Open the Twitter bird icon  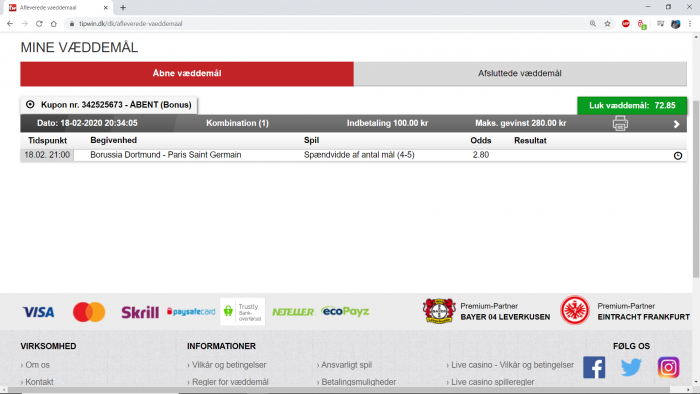pyautogui.click(x=631, y=367)
